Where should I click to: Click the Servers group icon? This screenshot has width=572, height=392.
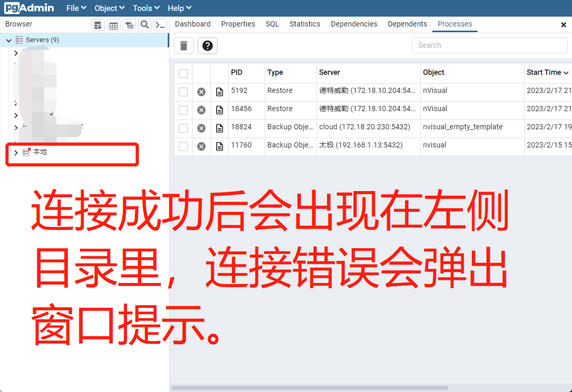tap(19, 40)
